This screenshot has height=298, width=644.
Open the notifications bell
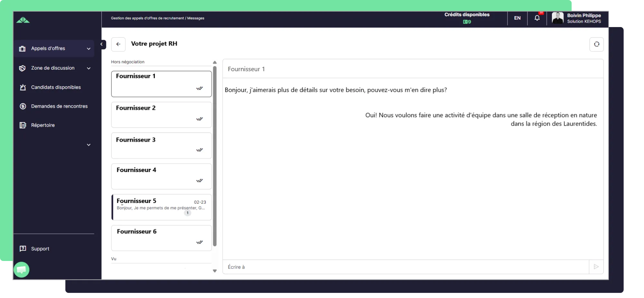click(x=537, y=18)
